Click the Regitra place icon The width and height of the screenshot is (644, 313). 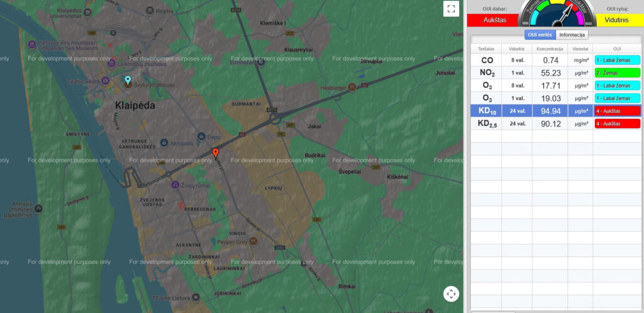click(148, 11)
